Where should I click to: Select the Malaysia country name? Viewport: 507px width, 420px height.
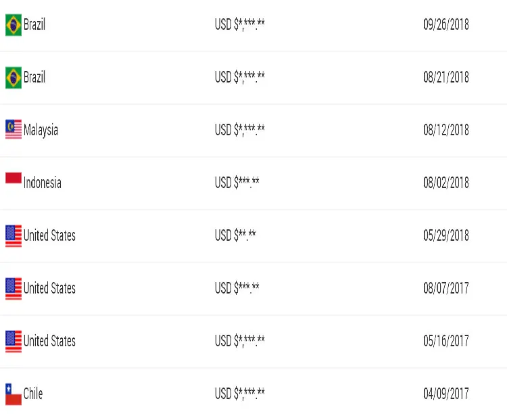(x=41, y=130)
